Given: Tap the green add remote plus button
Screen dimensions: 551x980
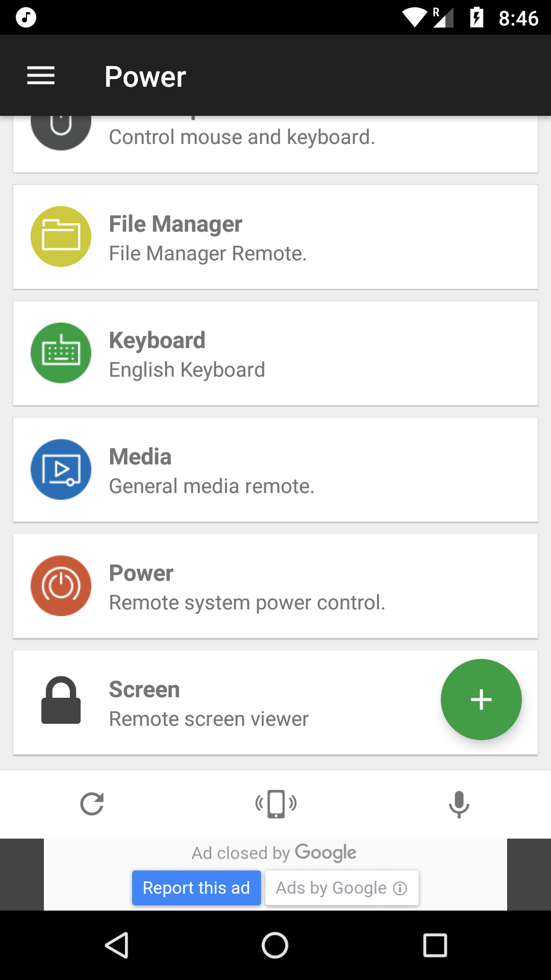Looking at the screenshot, I should click(481, 699).
